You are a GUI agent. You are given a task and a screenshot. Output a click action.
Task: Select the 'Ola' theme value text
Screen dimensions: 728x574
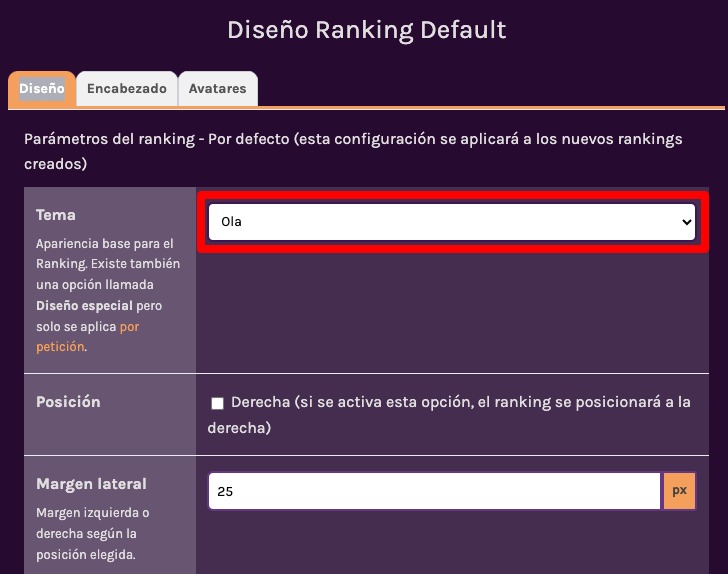point(231,222)
